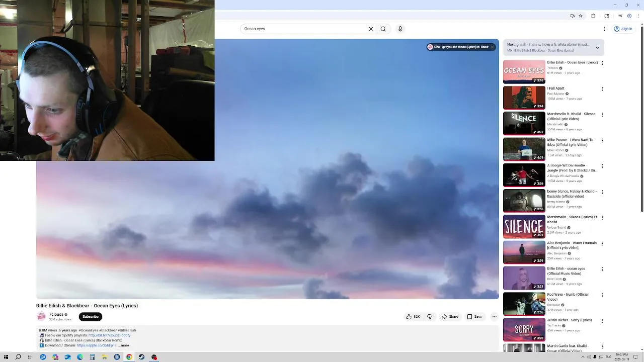
Task: Open Marshmello ft. Khalid Silence lyric video
Action: [x=524, y=123]
